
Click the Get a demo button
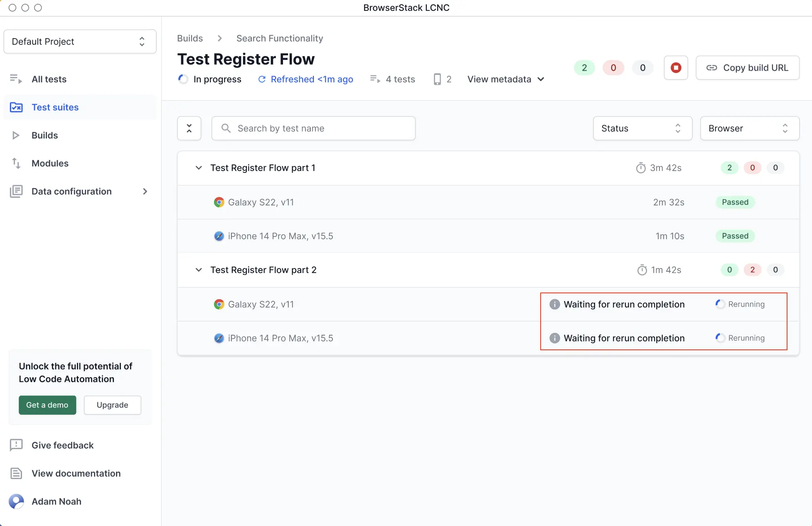(x=47, y=405)
